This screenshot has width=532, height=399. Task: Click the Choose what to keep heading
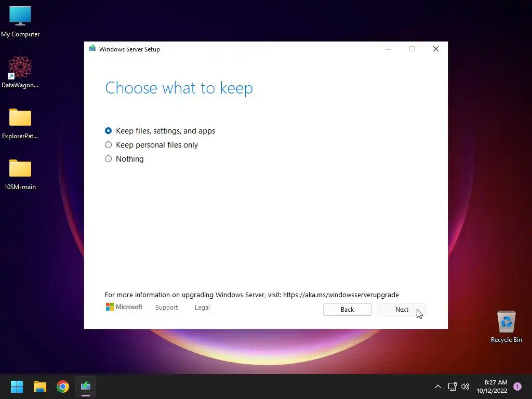pos(179,88)
